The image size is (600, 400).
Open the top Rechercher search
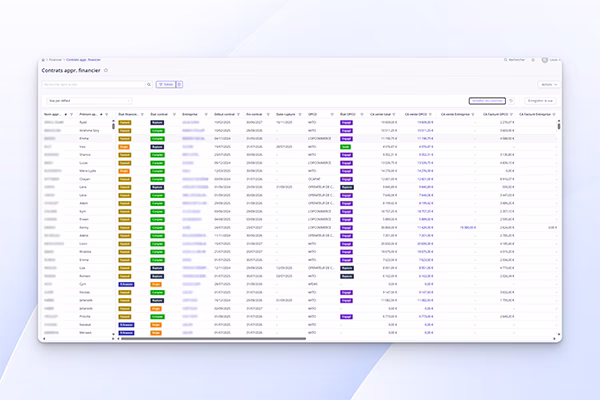(x=514, y=60)
